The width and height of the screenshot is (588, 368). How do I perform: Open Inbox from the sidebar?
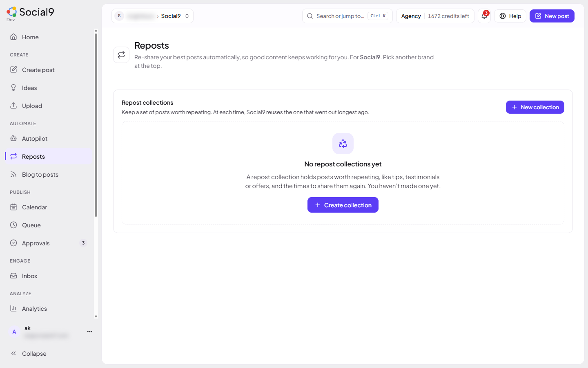49,276
